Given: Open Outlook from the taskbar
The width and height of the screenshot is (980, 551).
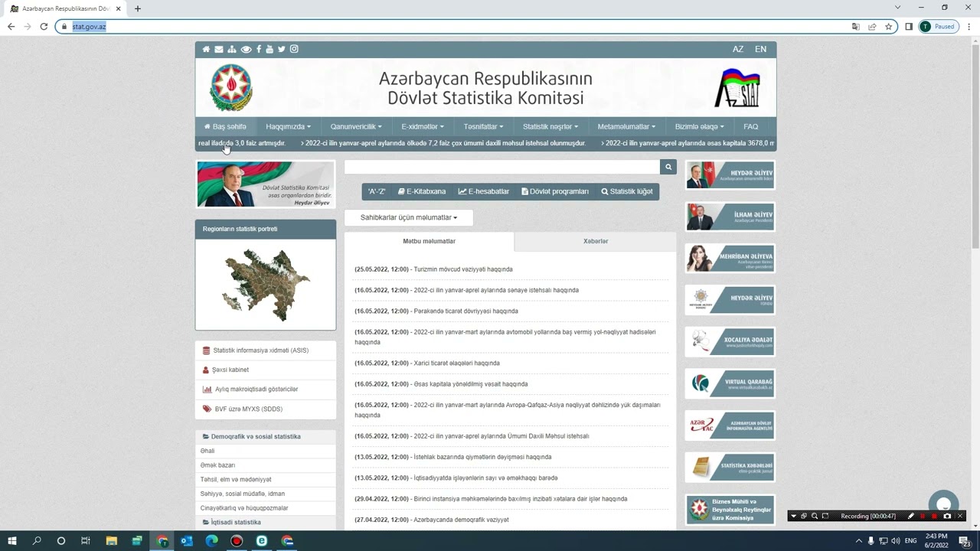Looking at the screenshot, I should click(x=187, y=541).
